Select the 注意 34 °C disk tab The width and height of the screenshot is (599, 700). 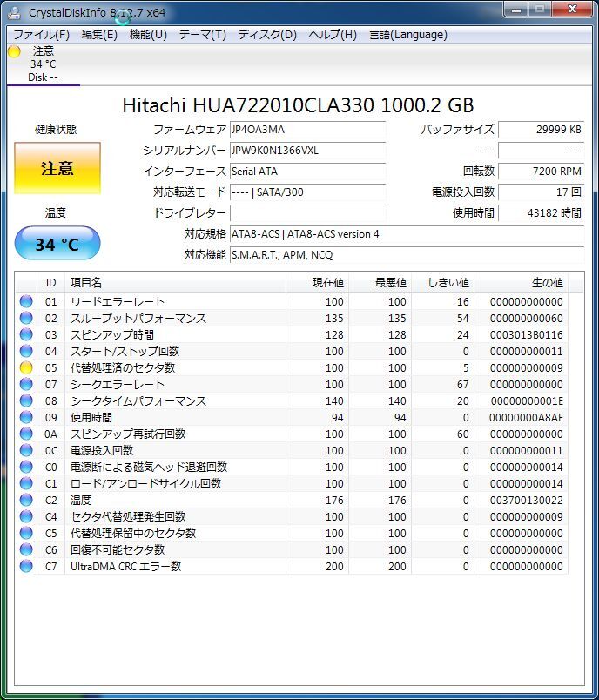pyautogui.click(x=44, y=64)
